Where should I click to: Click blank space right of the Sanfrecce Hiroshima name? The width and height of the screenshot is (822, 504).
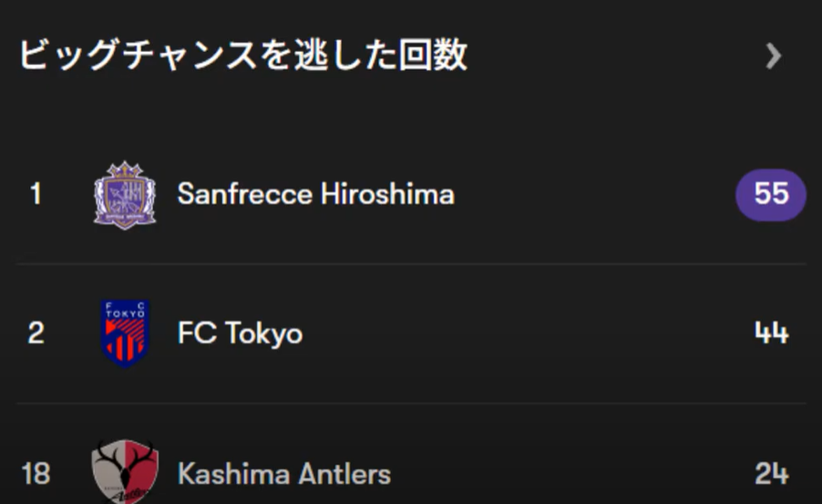pyautogui.click(x=592, y=194)
